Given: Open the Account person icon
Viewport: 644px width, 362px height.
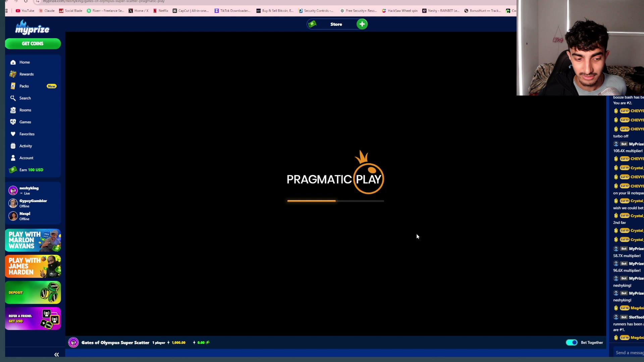Looking at the screenshot, I should [x=13, y=158].
